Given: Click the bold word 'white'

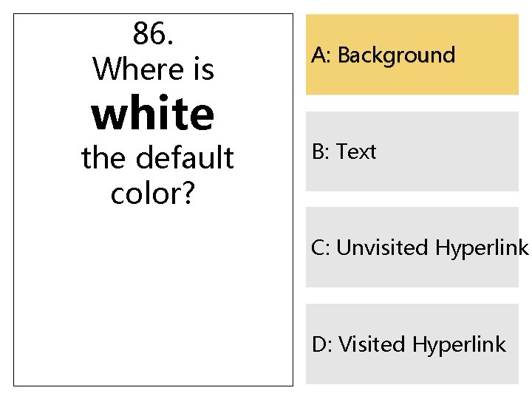Looking at the screenshot, I should click(x=153, y=114).
